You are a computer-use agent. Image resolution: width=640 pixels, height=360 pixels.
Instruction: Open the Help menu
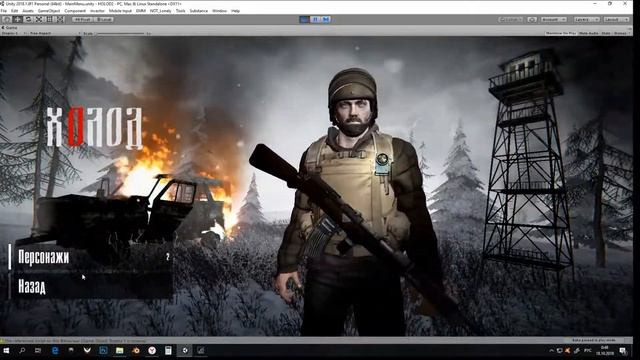point(236,11)
